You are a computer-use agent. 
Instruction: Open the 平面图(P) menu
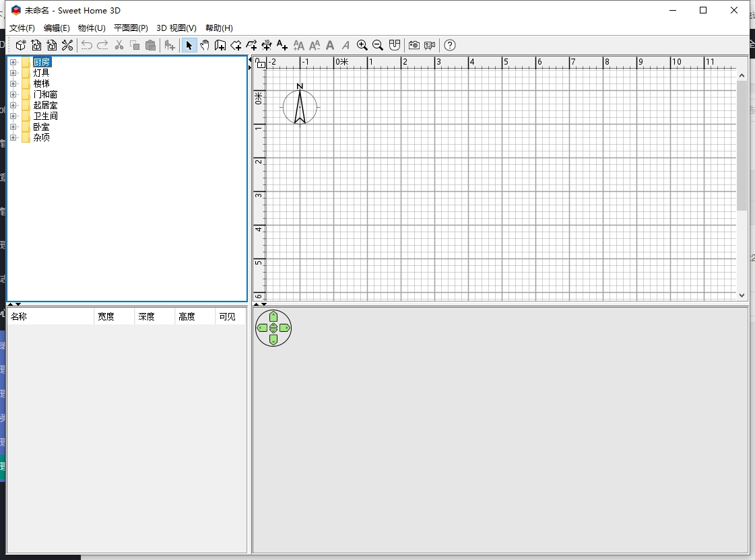point(131,28)
